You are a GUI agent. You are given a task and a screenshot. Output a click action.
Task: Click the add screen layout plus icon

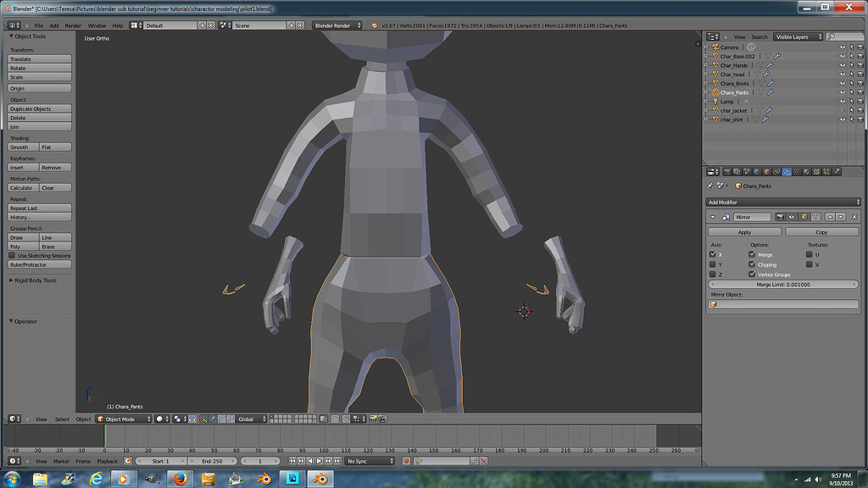click(x=202, y=25)
